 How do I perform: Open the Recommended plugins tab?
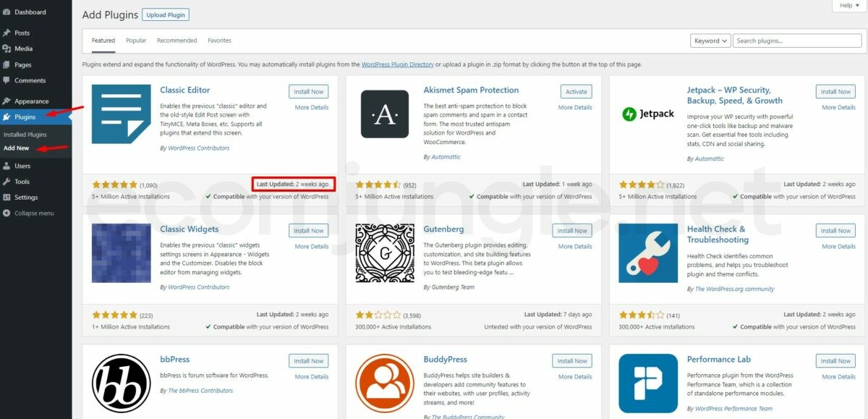[177, 41]
